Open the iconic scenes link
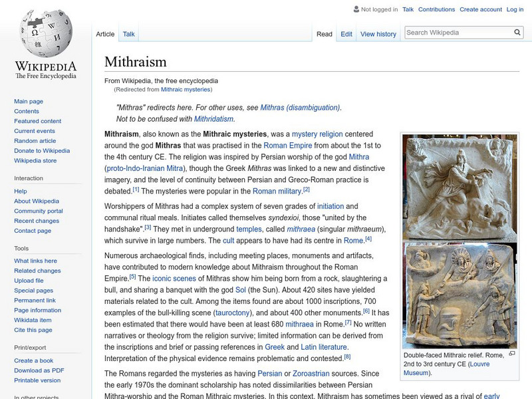532x399 pixels. pyautogui.click(x=174, y=279)
